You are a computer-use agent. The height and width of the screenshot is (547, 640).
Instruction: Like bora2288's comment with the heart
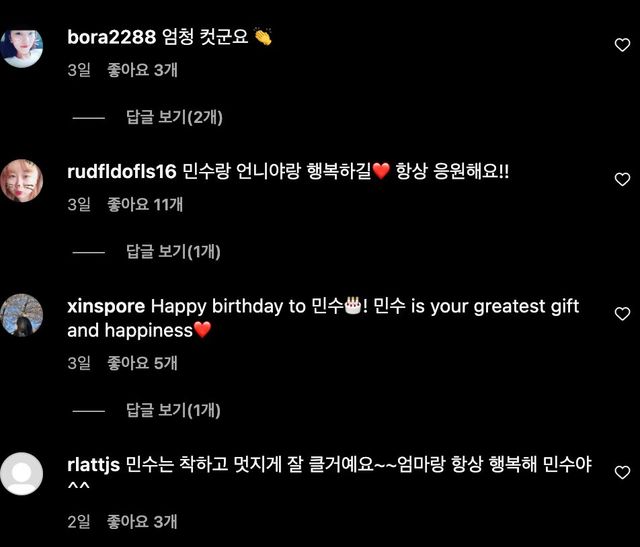coord(622,45)
